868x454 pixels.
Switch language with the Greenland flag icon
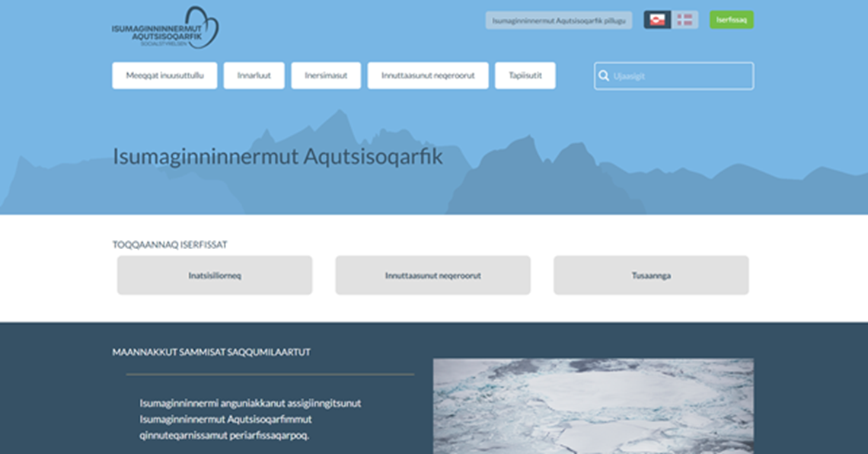(x=657, y=20)
